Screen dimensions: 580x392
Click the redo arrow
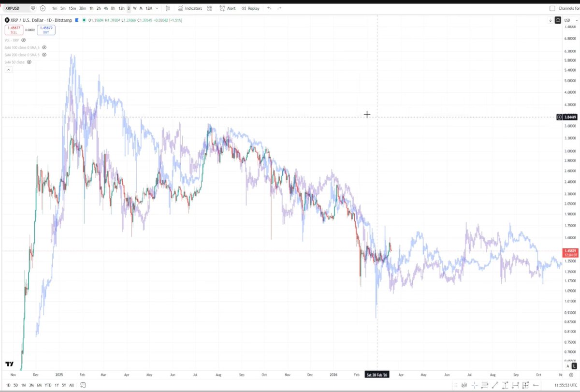tap(279, 8)
